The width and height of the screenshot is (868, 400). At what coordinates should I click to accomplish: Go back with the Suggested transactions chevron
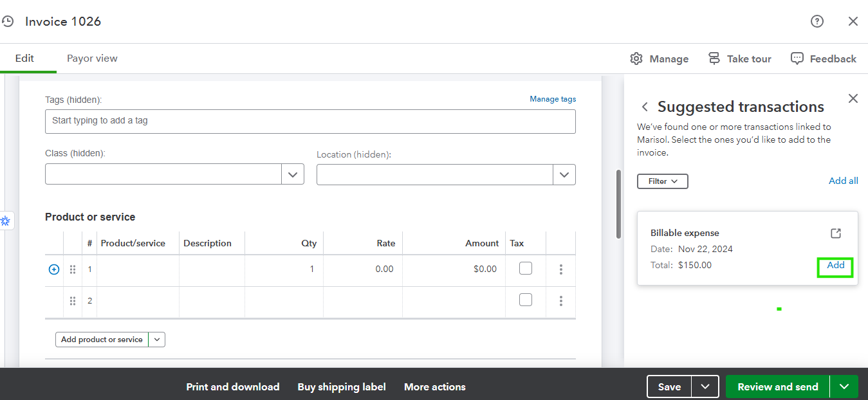coord(645,105)
